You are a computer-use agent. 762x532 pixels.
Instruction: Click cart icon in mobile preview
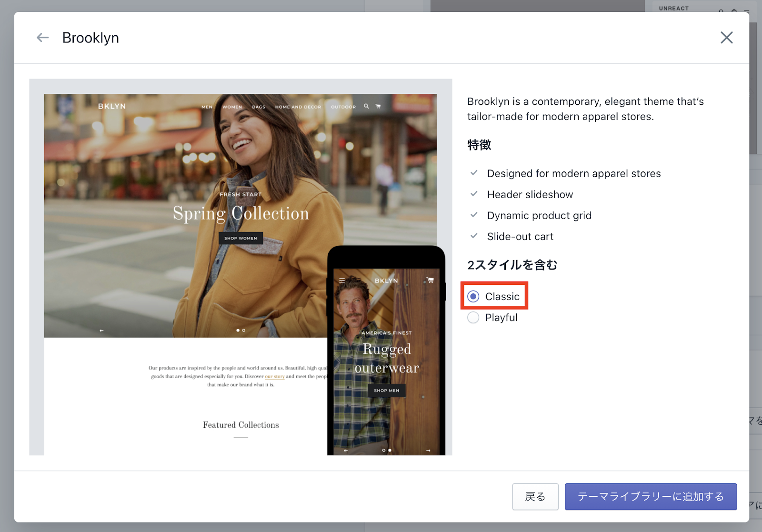click(430, 281)
